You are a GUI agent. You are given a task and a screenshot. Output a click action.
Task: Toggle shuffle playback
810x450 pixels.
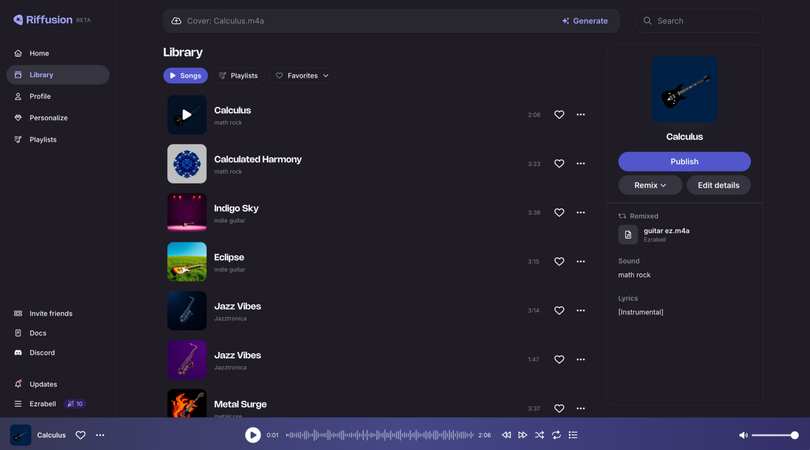(539, 435)
